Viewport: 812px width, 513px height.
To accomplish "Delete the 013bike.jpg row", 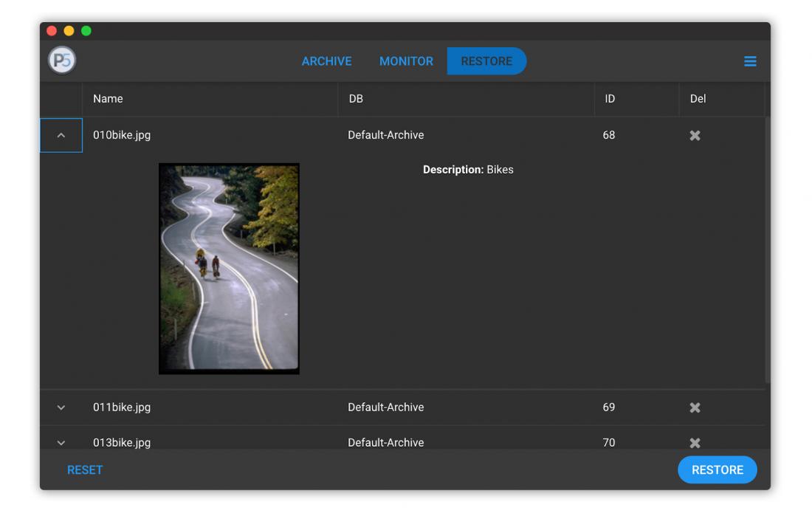I will pyautogui.click(x=695, y=443).
